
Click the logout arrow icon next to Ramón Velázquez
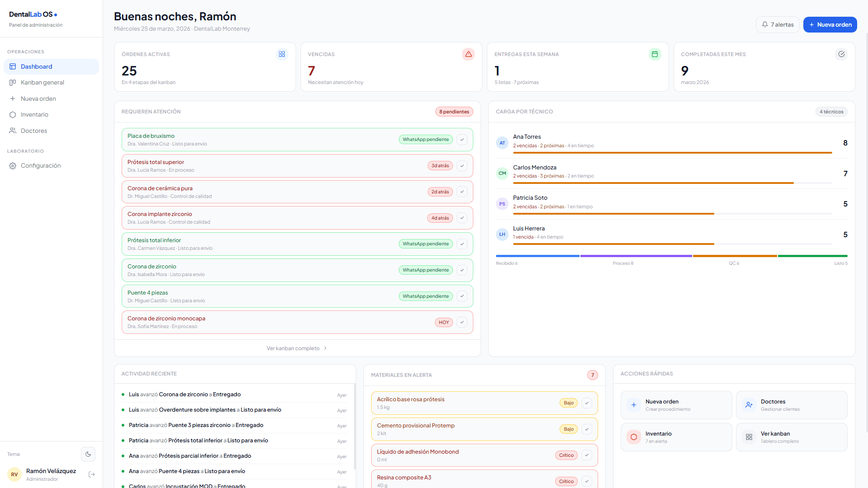pos(91,474)
